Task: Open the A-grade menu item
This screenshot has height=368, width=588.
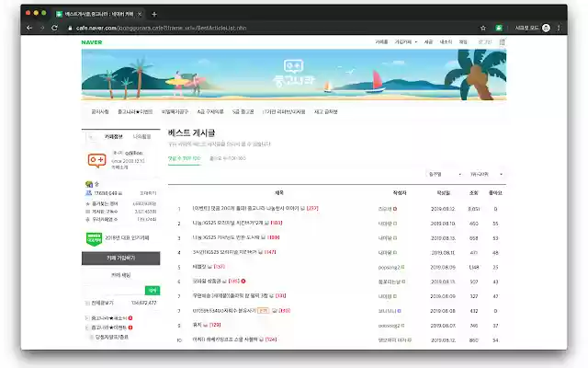Action: [x=210, y=112]
